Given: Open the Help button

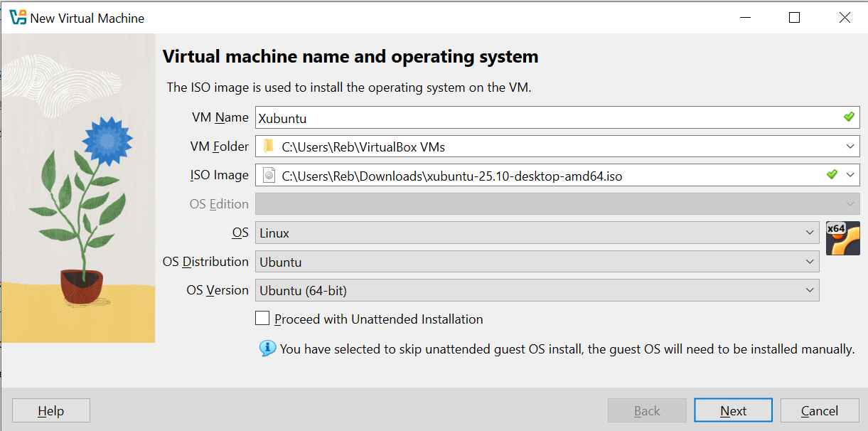Looking at the screenshot, I should click(51, 410).
